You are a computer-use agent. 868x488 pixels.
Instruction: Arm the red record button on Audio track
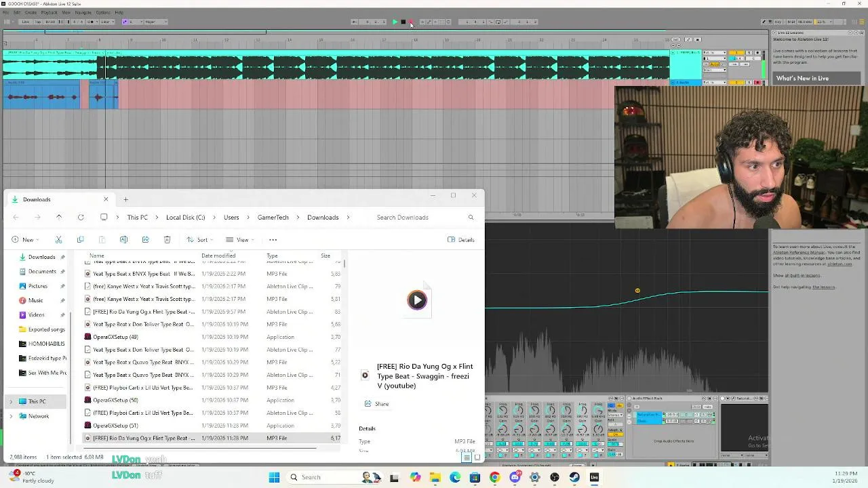[x=757, y=82]
